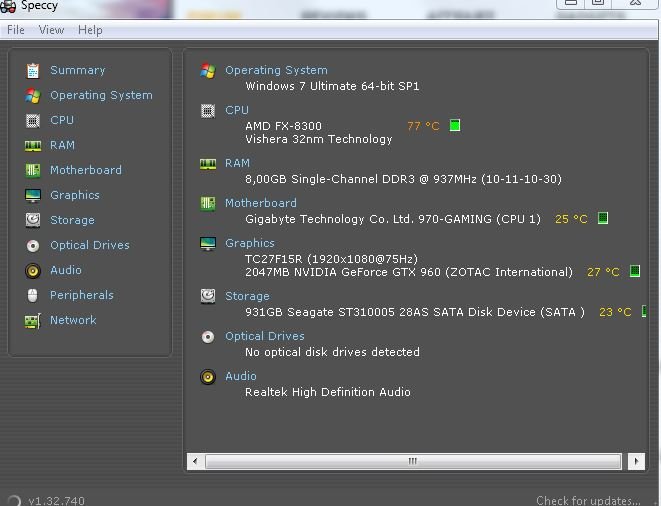The image size is (661, 506).
Task: Select Motherboard in the sidebar
Action: [x=86, y=170]
